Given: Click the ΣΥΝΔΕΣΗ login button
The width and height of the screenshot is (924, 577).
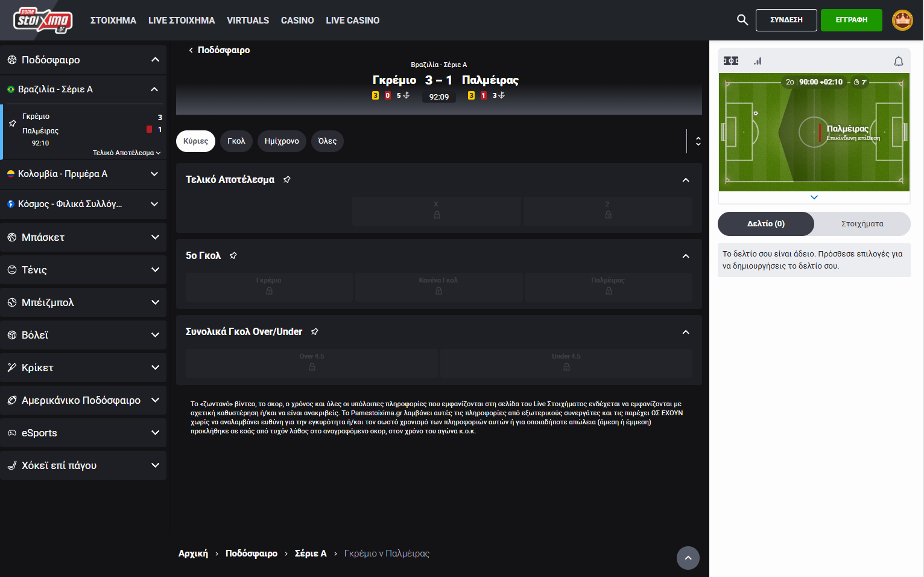Looking at the screenshot, I should (x=786, y=20).
